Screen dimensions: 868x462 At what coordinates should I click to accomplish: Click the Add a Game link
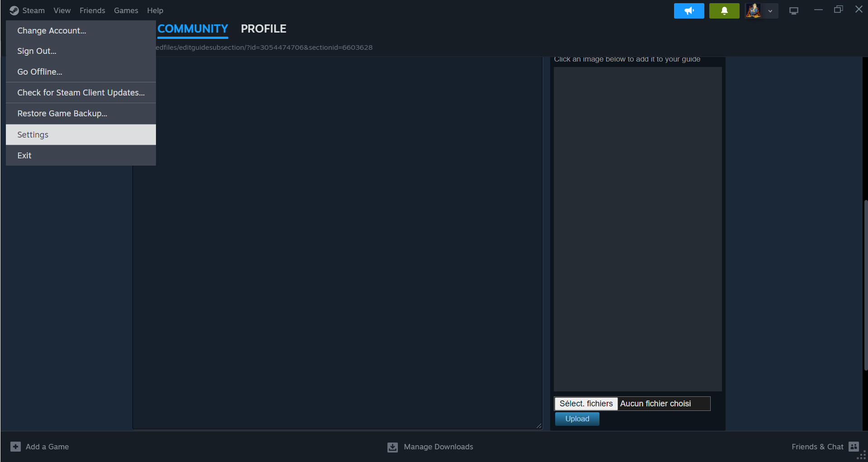coord(47,447)
